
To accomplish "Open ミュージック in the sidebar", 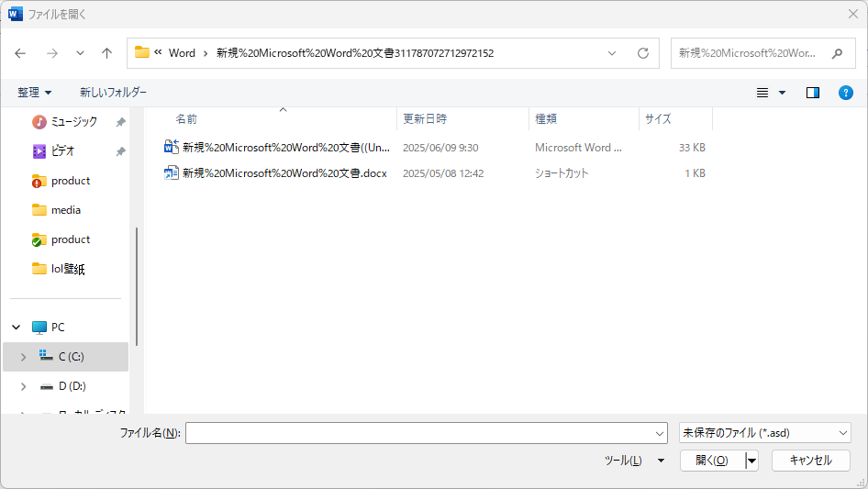I will click(x=74, y=122).
